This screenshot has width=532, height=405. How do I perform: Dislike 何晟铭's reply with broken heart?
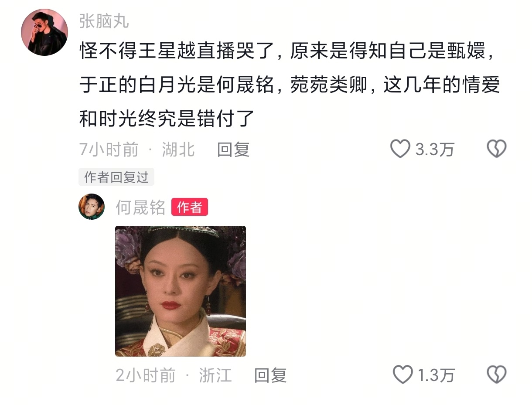pos(496,374)
